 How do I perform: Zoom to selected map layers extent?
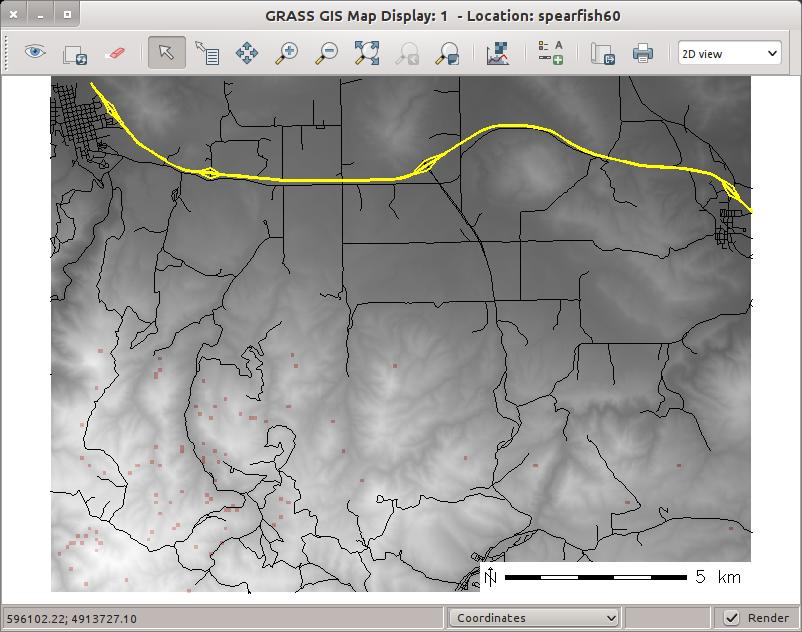pyautogui.click(x=367, y=53)
